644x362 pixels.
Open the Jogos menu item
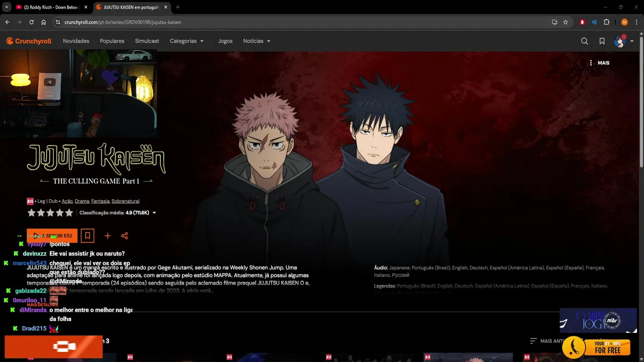tap(225, 41)
